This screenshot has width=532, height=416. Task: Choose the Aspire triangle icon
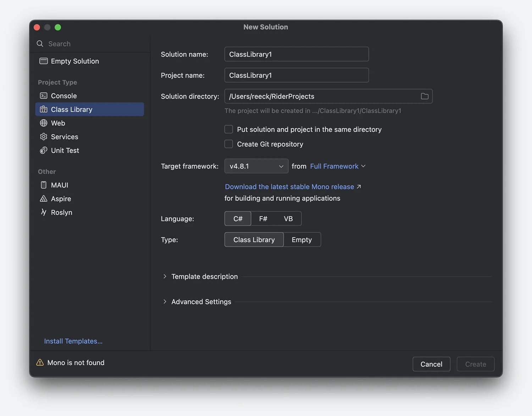point(44,199)
